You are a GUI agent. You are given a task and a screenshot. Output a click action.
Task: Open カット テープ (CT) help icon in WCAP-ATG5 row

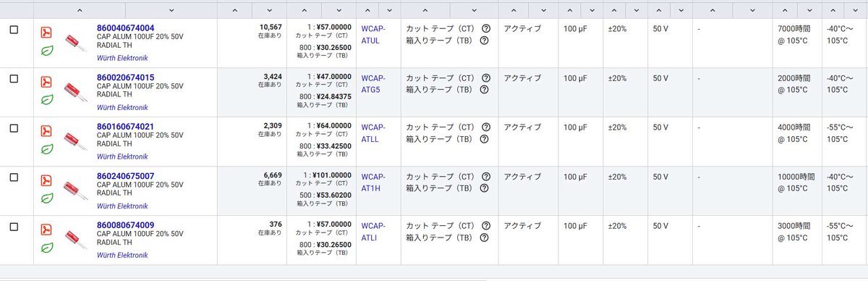point(485,77)
